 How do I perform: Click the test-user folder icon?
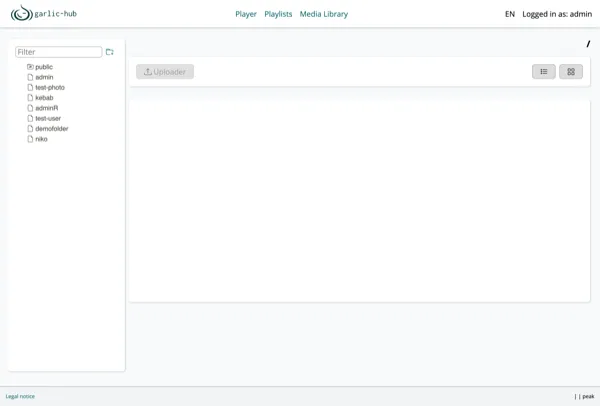pos(30,118)
